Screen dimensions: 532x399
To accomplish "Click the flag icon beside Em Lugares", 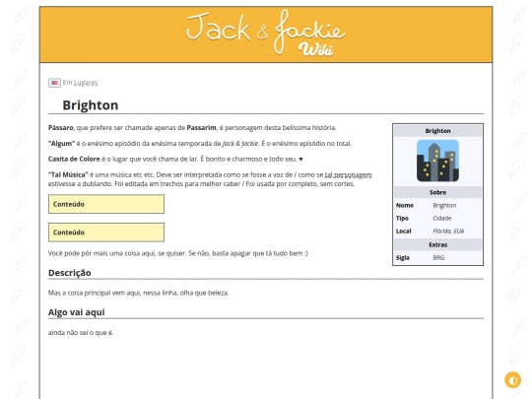I will [54, 83].
